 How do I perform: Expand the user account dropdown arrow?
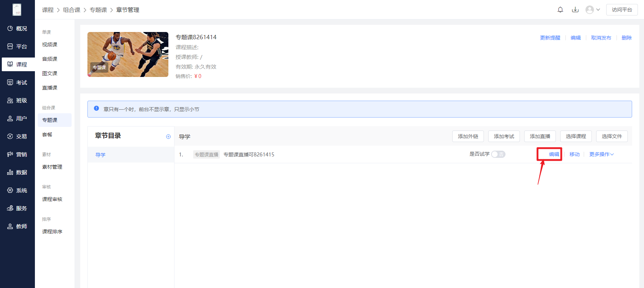(598, 10)
